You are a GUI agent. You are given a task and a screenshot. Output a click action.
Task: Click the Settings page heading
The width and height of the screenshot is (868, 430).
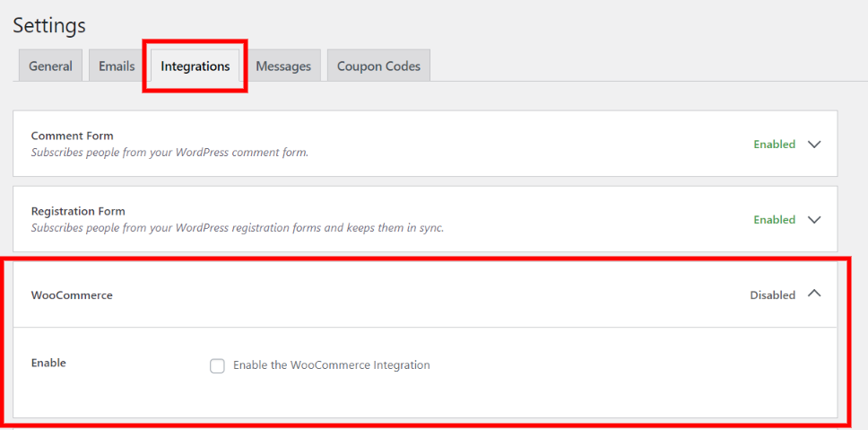[49, 25]
